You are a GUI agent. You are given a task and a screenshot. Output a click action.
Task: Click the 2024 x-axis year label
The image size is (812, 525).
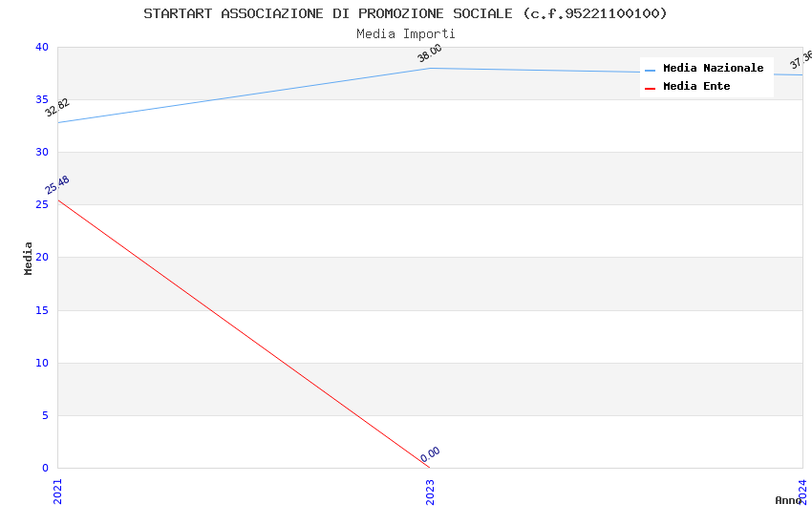coord(802,492)
